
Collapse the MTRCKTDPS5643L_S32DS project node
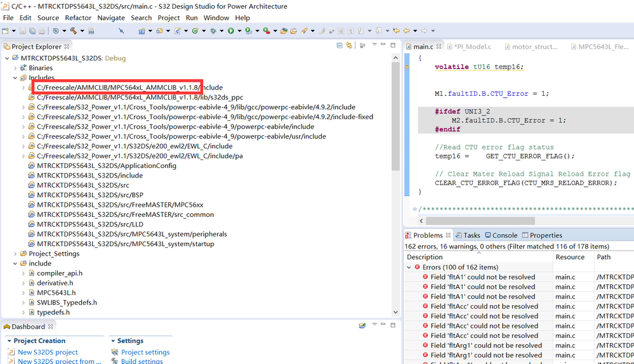coord(7,58)
